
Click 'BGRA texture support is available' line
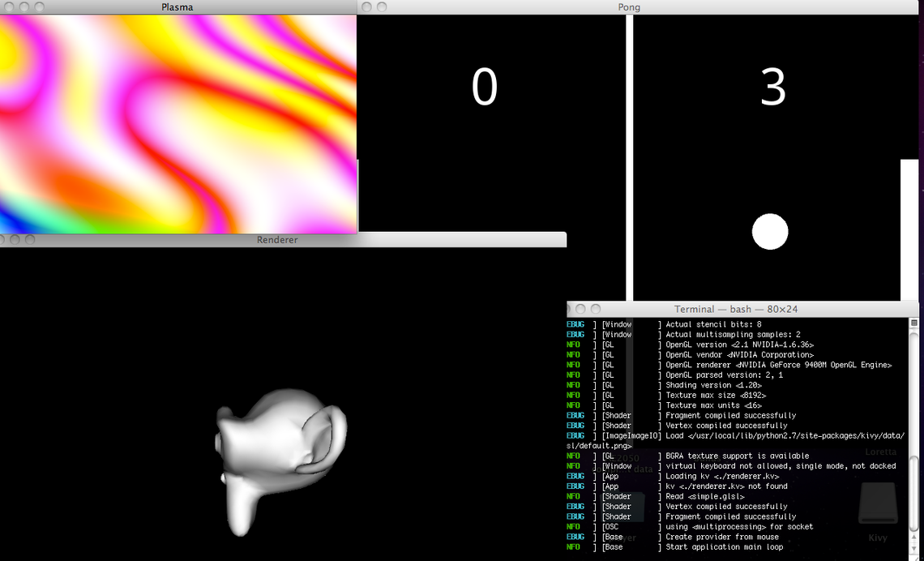738,456
